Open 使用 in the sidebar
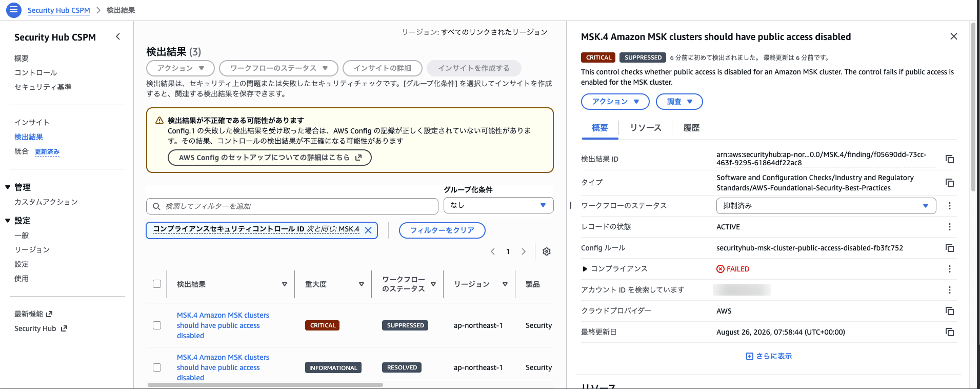 coord(22,279)
